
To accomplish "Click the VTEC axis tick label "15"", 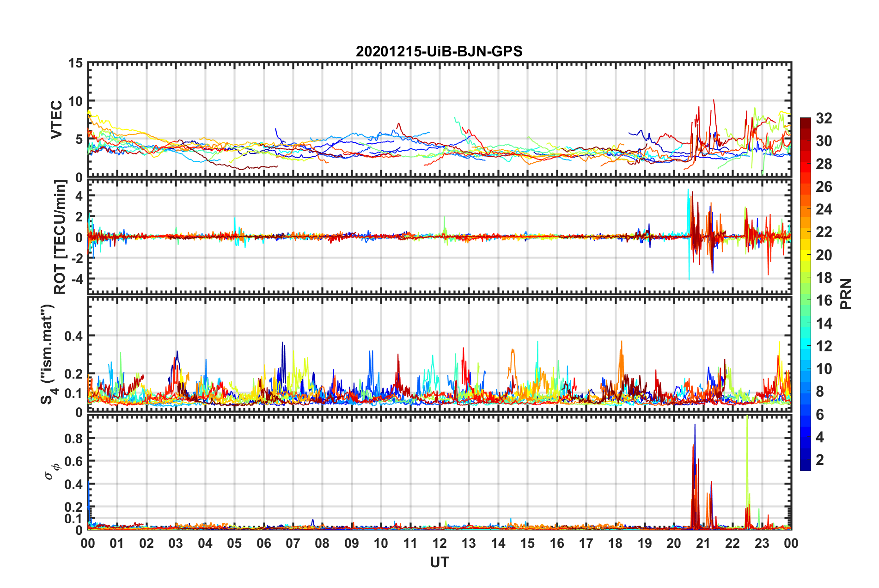I will point(75,63).
